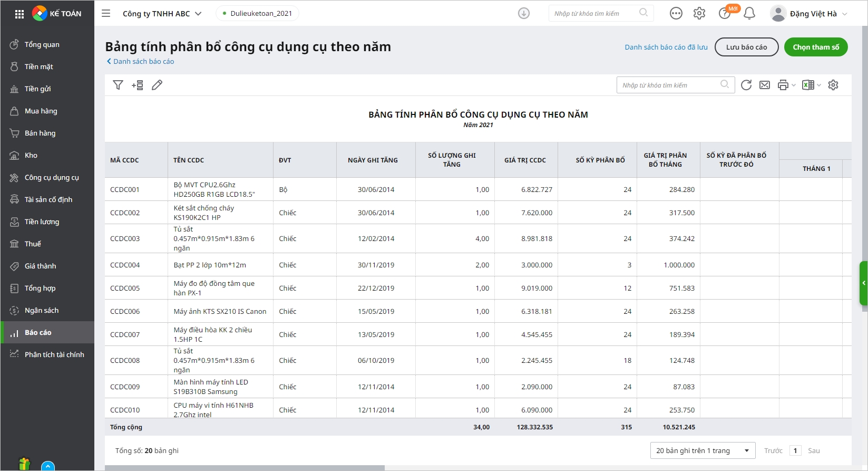This screenshot has width=868, height=471.
Task: Expand the green side panel handle
Action: click(863, 283)
